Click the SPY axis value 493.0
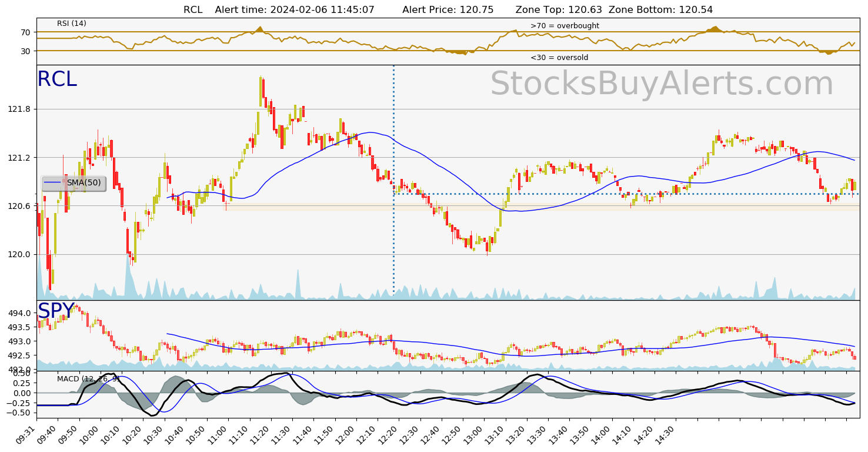Viewport: 868px width, 452px height. point(20,341)
